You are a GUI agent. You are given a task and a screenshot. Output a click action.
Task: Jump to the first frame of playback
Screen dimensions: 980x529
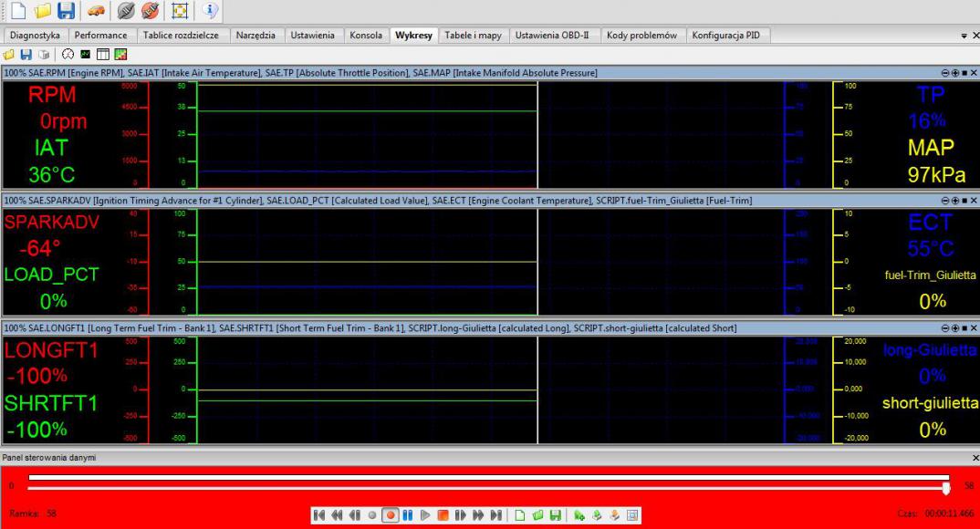(320, 514)
